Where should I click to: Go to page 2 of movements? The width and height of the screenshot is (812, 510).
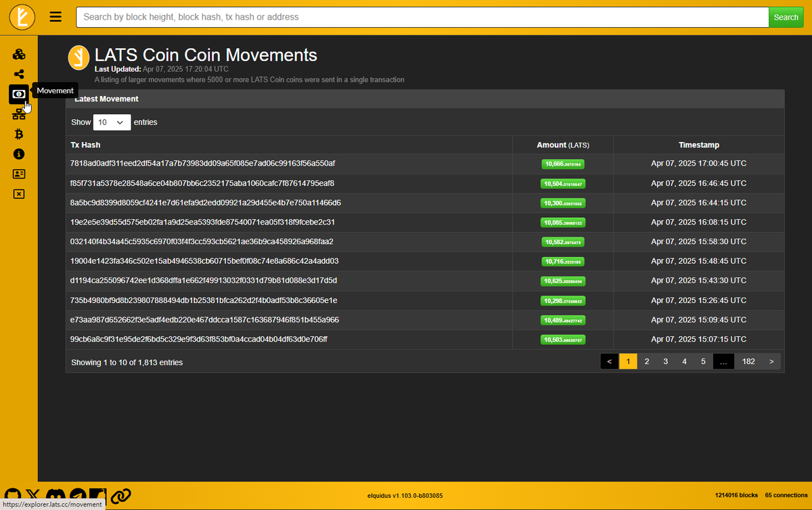tap(647, 362)
